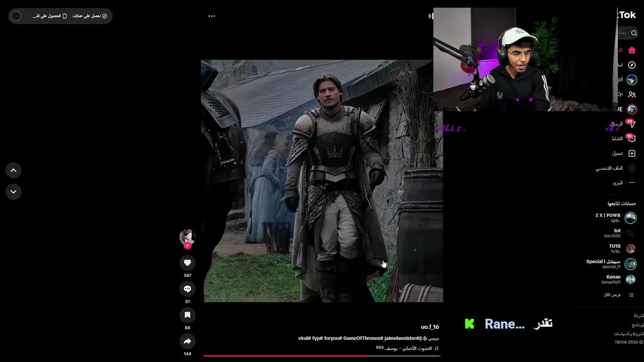
Task: Bookmark the video with the save icon
Action: pos(187,315)
